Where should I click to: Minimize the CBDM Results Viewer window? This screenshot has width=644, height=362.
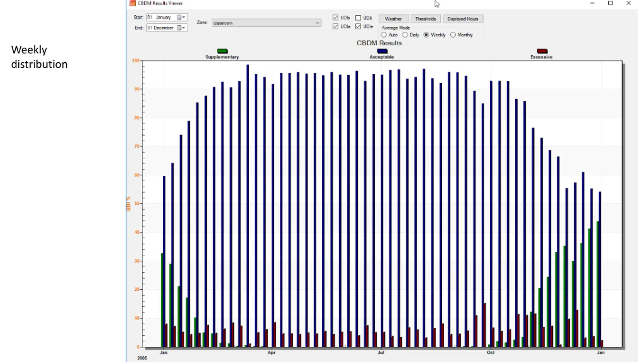(592, 3)
